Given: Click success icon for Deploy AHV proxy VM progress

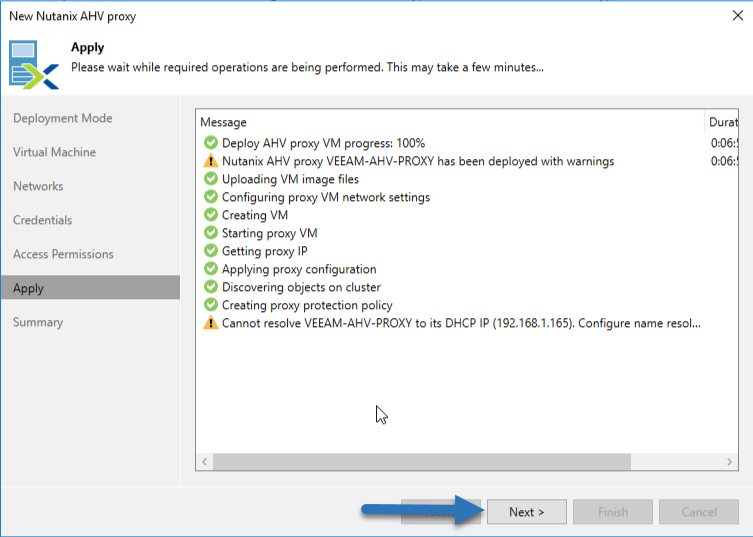Looking at the screenshot, I should (x=210, y=143).
